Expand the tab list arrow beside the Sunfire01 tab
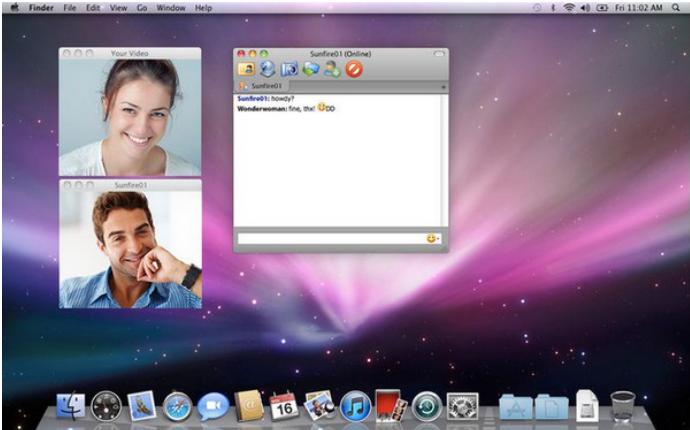This screenshot has width=690, height=430. (x=443, y=87)
